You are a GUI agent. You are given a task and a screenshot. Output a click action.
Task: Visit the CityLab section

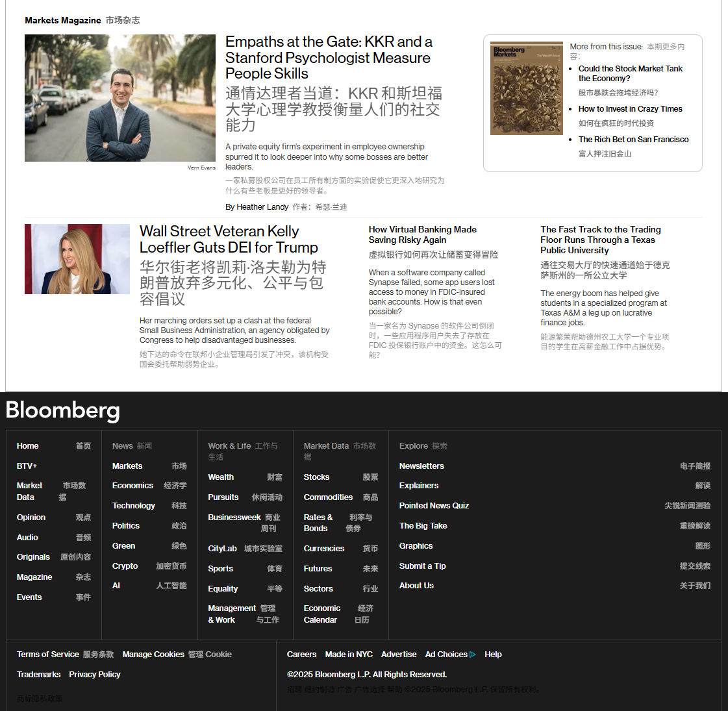tap(222, 549)
